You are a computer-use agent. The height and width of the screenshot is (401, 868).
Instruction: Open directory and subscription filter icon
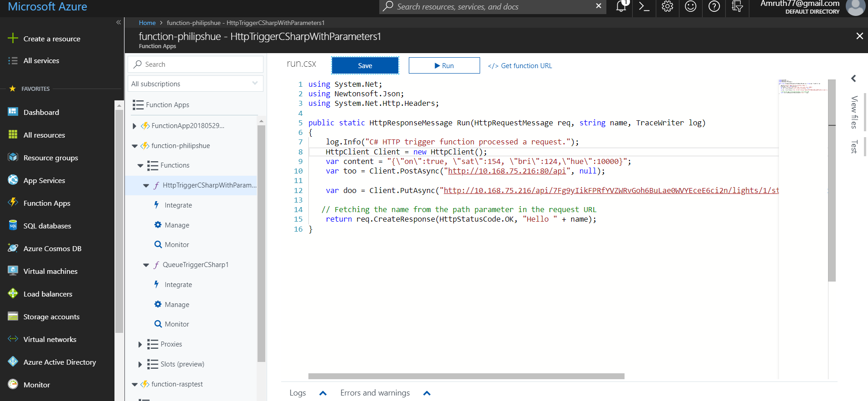pyautogui.click(x=737, y=6)
